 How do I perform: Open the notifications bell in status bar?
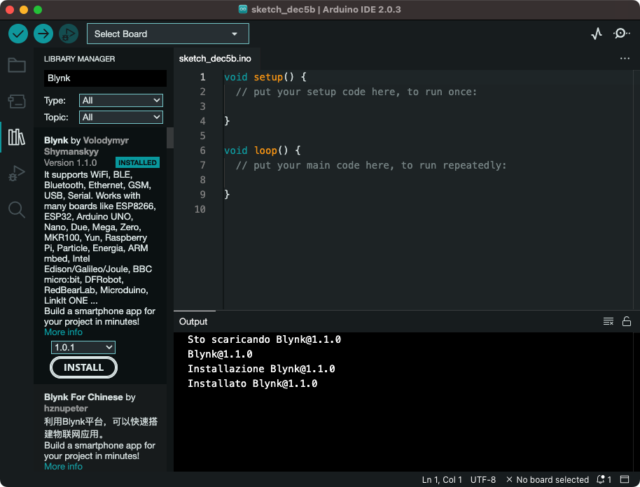601,479
